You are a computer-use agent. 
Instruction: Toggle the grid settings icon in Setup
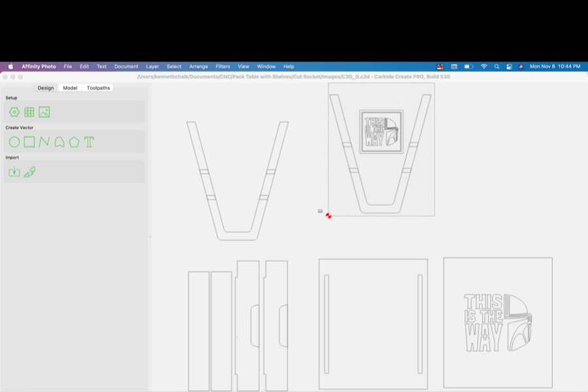click(x=29, y=112)
